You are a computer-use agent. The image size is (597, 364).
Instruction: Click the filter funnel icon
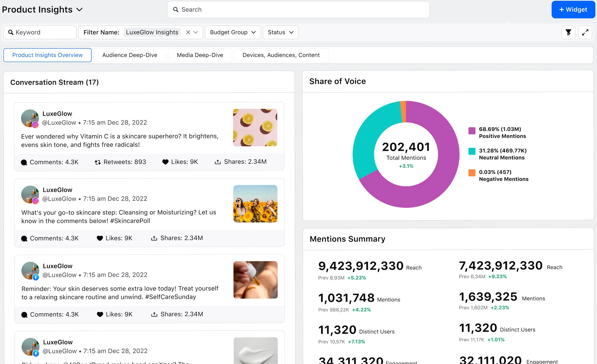point(568,32)
